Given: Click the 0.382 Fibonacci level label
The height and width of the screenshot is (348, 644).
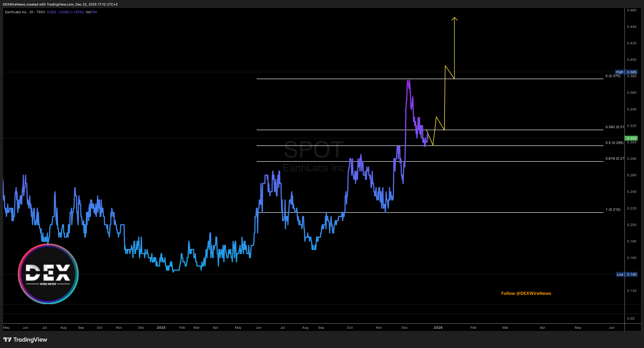Looking at the screenshot, I should [615, 127].
